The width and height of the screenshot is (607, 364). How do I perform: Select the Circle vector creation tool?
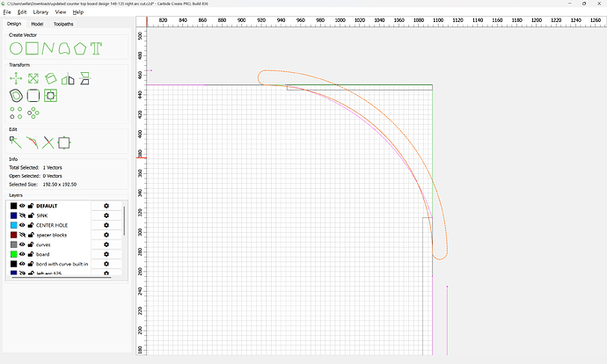click(15, 47)
